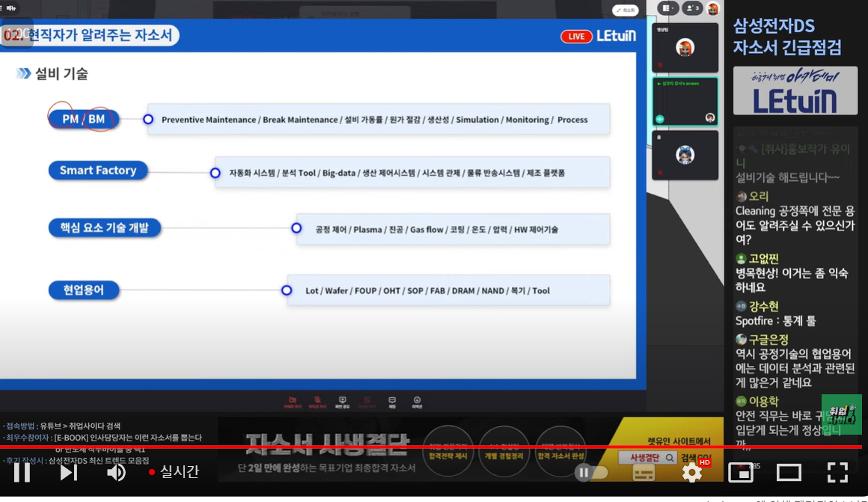Click the muted mic icon on top participant tile

[x=659, y=65]
